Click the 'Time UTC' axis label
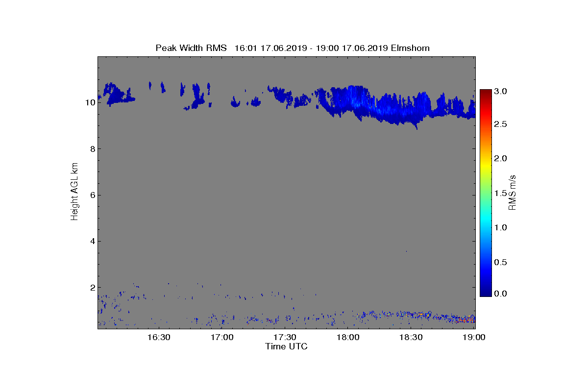Viewport: 588px width, 392px height. pos(287,346)
